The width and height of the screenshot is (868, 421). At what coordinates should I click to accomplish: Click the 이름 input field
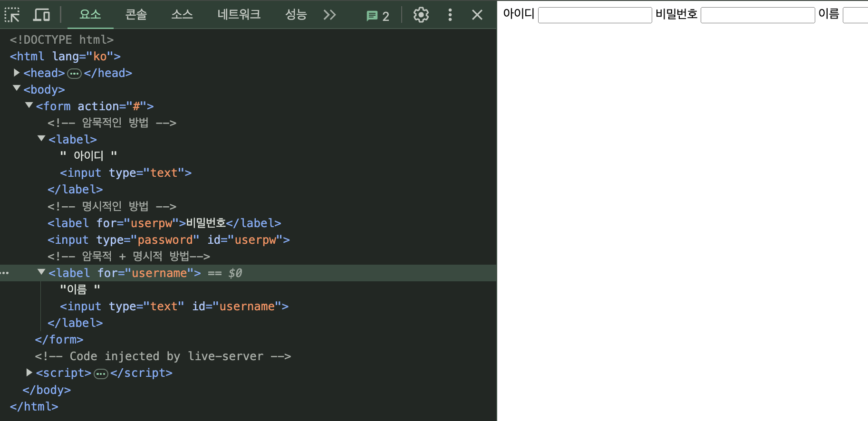tap(856, 15)
